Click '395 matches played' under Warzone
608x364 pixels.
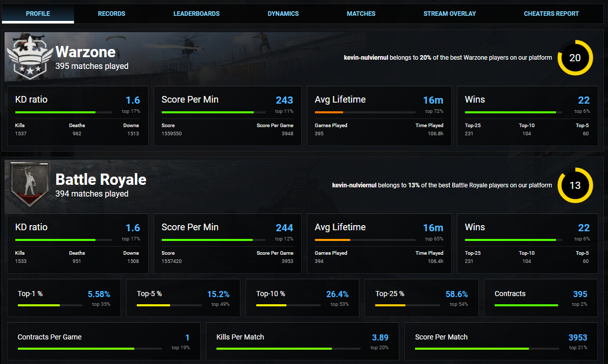(92, 66)
